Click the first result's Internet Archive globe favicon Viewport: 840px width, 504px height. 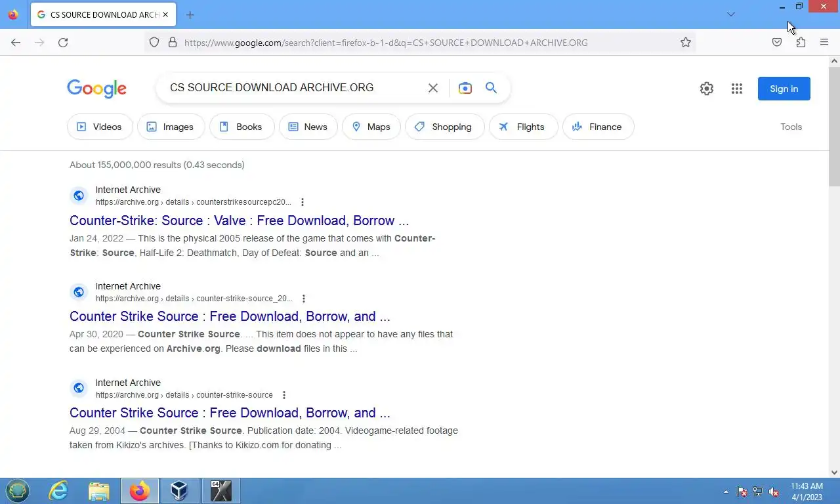79,196
